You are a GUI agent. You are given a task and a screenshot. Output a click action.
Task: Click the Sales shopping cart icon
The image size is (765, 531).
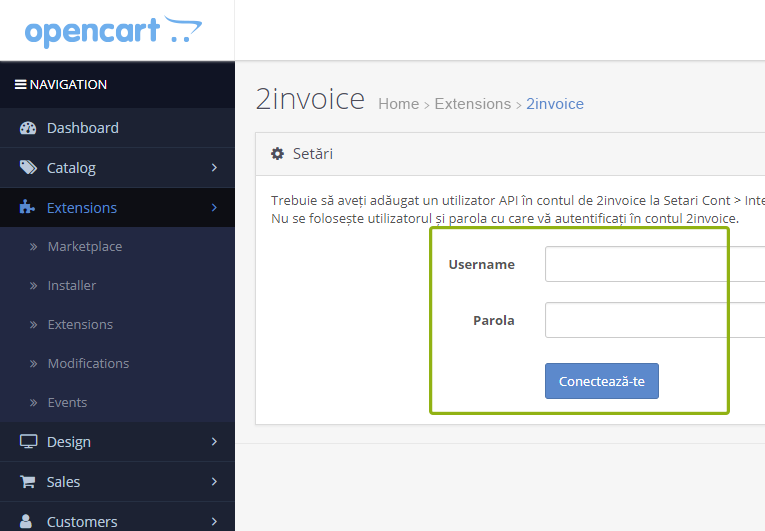pyautogui.click(x=27, y=482)
